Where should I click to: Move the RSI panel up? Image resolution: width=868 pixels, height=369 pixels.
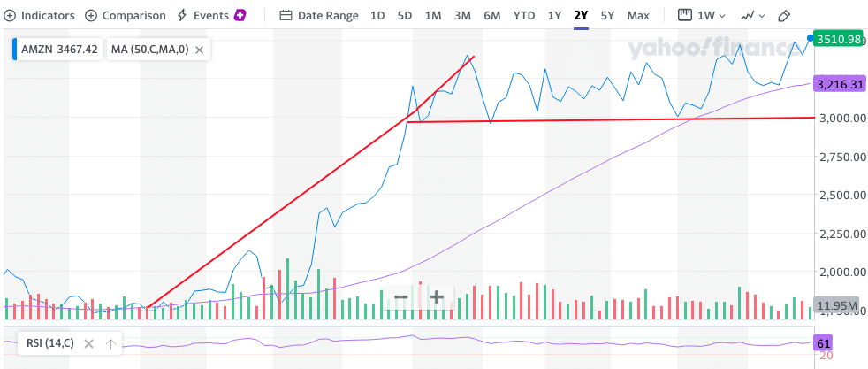(110, 344)
